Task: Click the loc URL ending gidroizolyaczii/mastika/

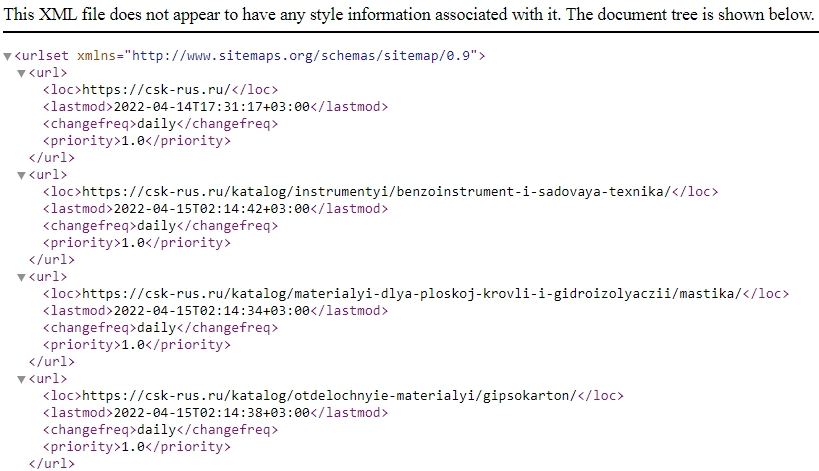Action: point(412,293)
